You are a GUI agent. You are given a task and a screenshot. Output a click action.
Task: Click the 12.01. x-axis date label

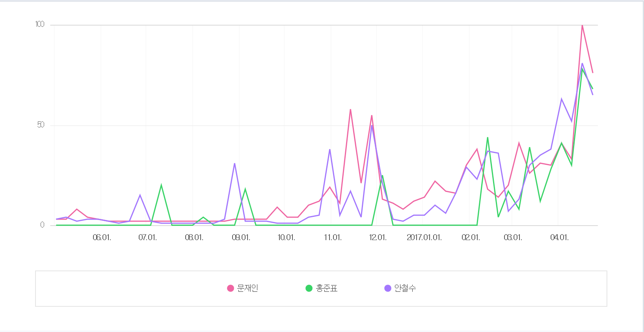click(x=378, y=237)
